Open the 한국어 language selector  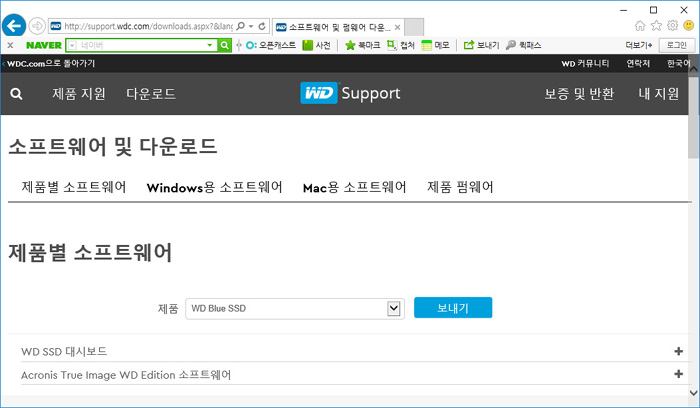(678, 63)
